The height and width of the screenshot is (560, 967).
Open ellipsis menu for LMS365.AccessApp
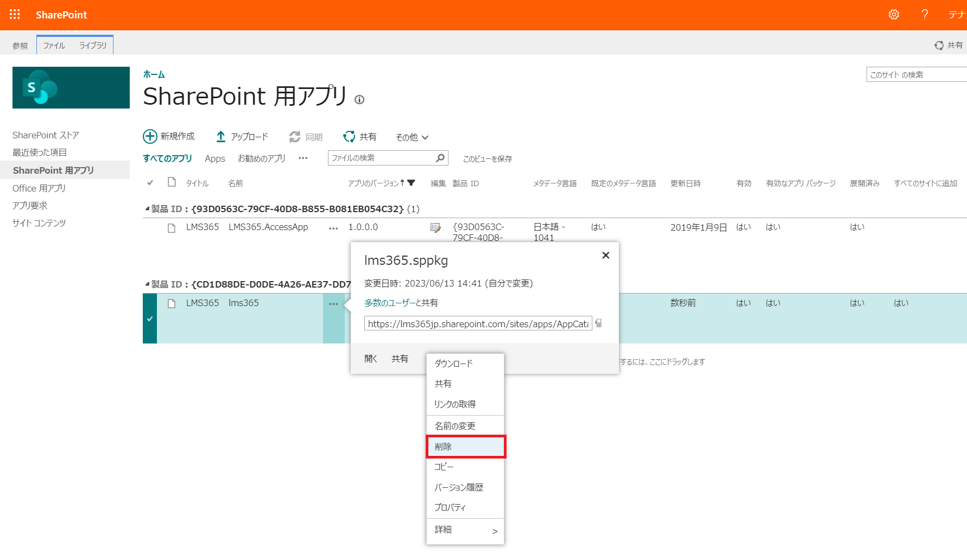pyautogui.click(x=333, y=228)
